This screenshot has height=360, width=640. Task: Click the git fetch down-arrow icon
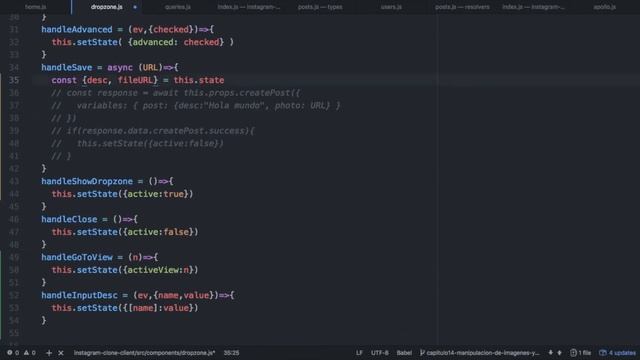(x=551, y=353)
